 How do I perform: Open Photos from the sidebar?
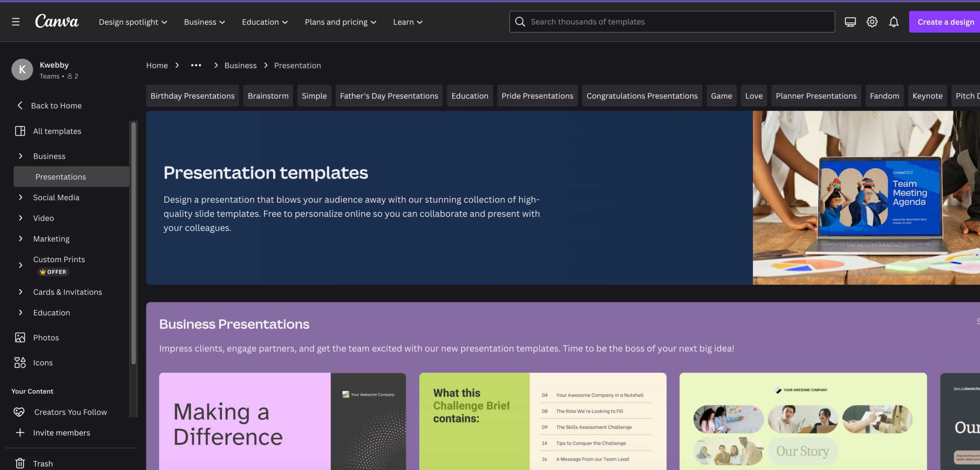(20, 337)
